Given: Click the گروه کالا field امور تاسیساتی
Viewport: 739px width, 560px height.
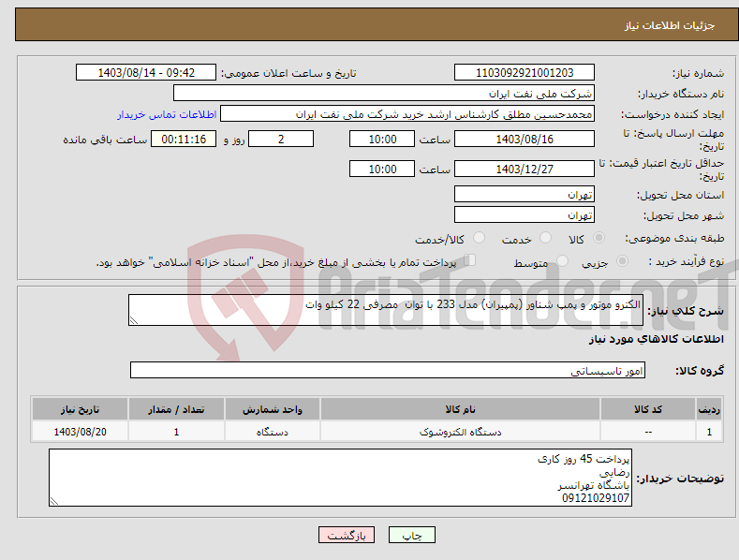Looking at the screenshot, I should pyautogui.click(x=388, y=371).
